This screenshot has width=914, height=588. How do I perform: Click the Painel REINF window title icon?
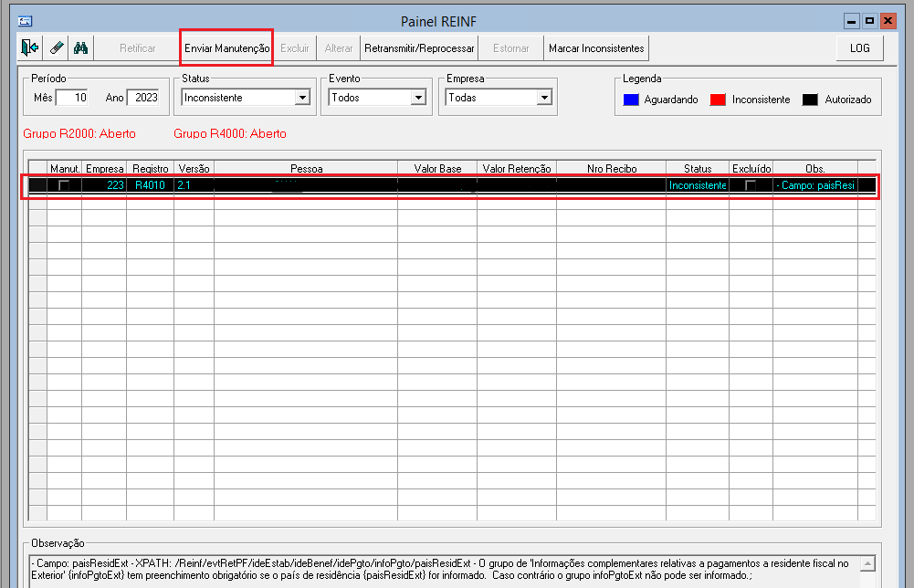25,22
